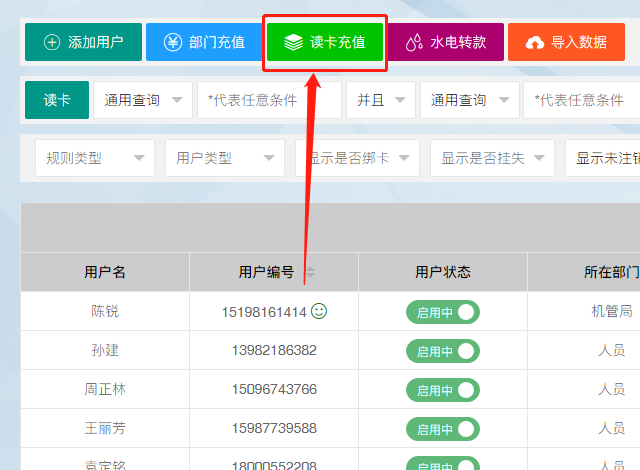Image resolution: width=640 pixels, height=470 pixels.
Task: Click the user name 陈锐
Action: click(105, 312)
